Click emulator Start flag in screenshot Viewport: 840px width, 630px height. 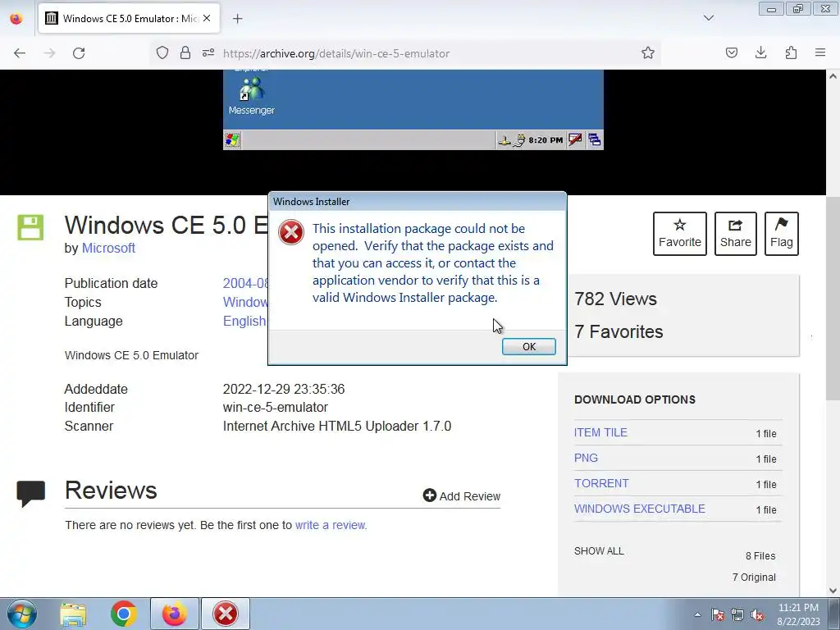232,140
